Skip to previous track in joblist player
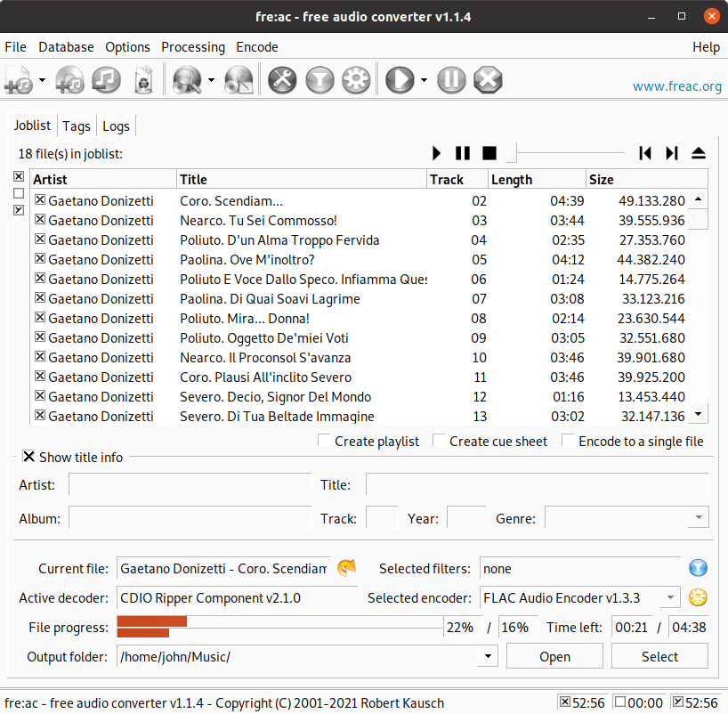Image resolution: width=728 pixels, height=714 pixels. pos(645,153)
